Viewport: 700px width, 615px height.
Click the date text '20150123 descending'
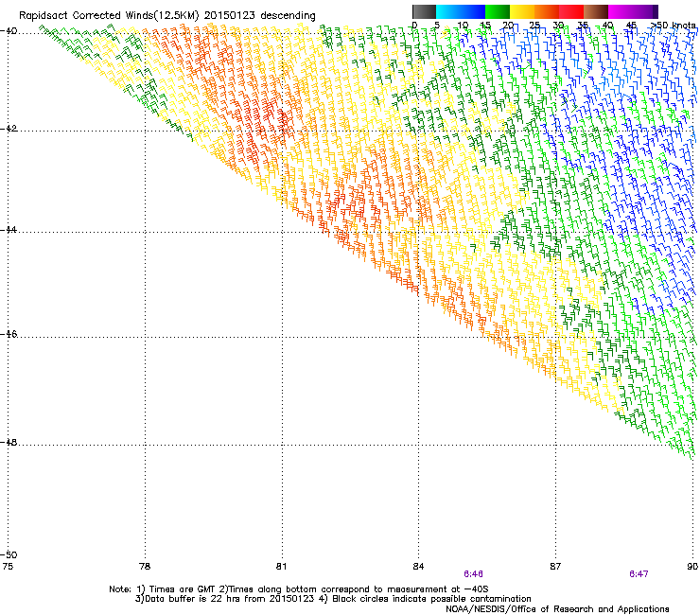tap(260, 16)
